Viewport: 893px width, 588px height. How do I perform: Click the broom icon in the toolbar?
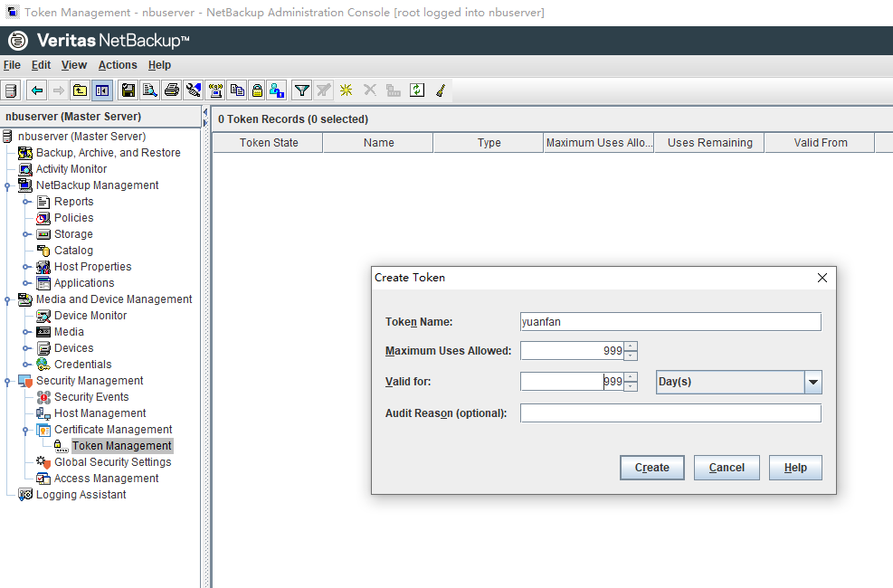[x=441, y=90]
